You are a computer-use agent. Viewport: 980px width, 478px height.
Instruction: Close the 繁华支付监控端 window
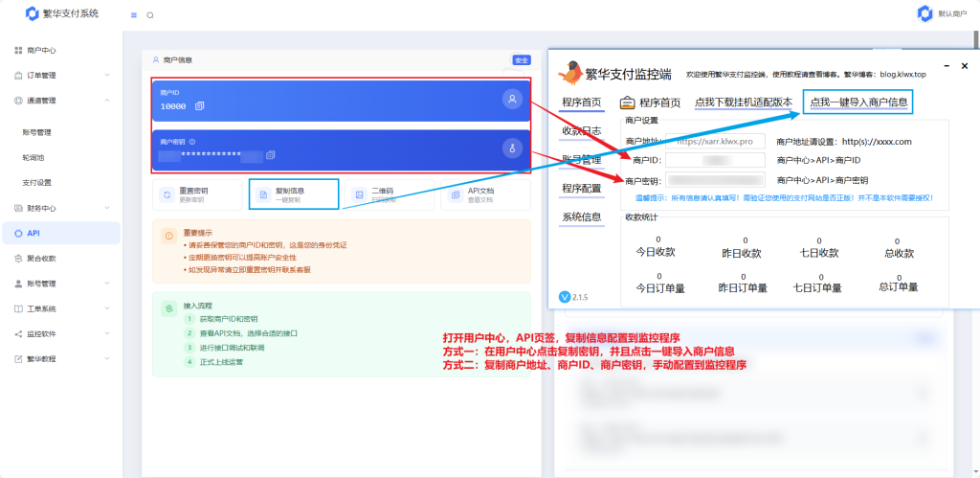[x=965, y=65]
